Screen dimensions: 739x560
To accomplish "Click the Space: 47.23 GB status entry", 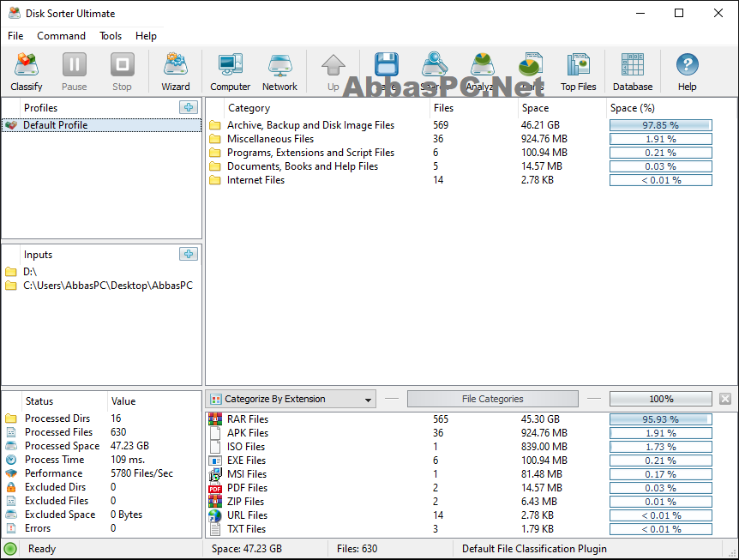I will point(247,549).
